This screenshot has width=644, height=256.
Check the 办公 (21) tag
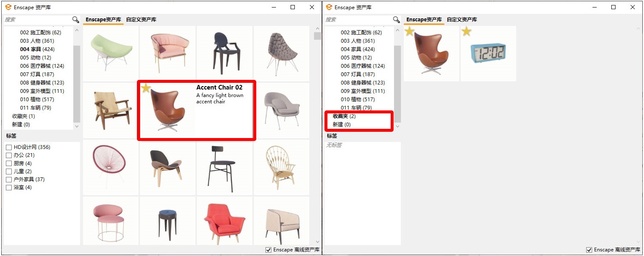tap(9, 155)
